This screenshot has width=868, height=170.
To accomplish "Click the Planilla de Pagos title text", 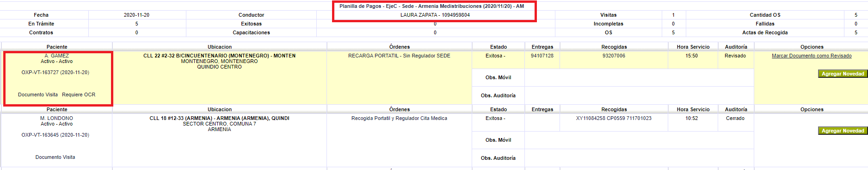I will point(431,6).
